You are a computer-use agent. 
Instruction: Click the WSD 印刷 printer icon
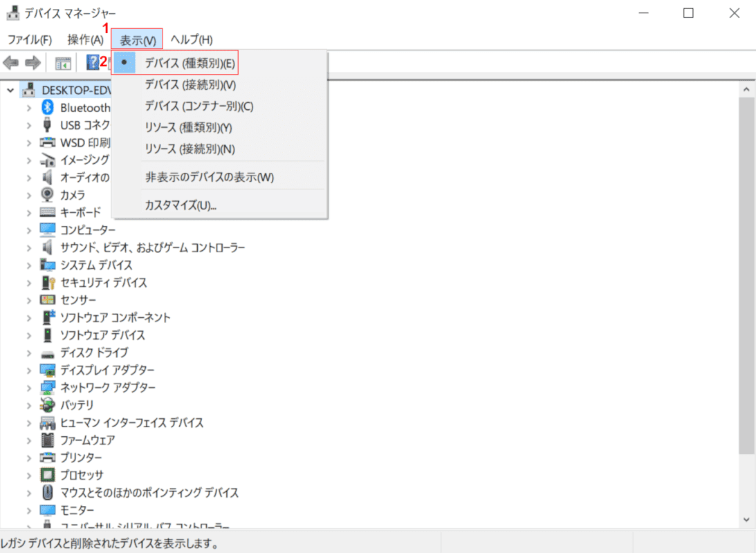click(47, 142)
